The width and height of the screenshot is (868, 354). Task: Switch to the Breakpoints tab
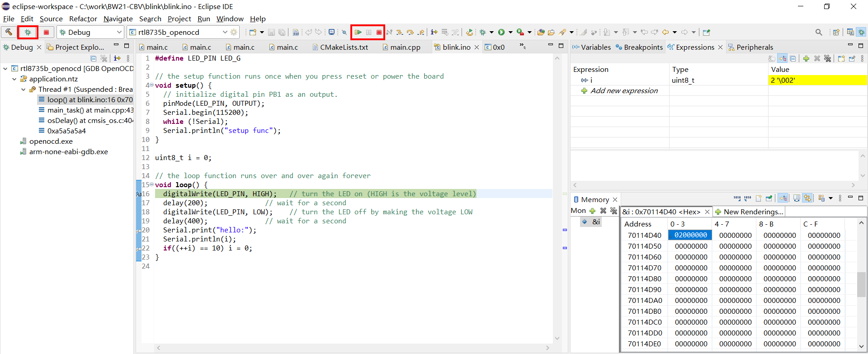click(639, 47)
